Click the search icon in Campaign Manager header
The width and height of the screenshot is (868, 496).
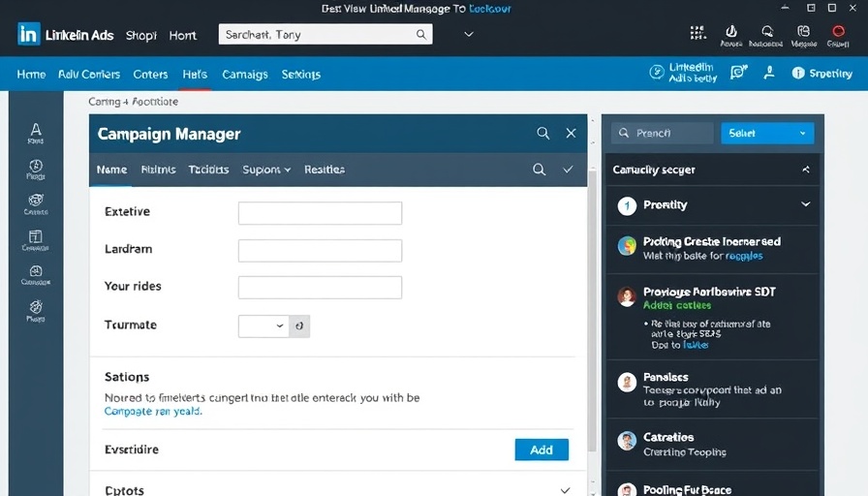tap(543, 134)
